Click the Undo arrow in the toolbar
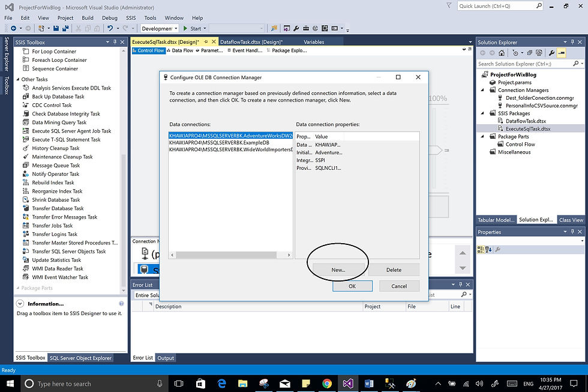Viewport: 588px width, 392px height. pos(110,28)
